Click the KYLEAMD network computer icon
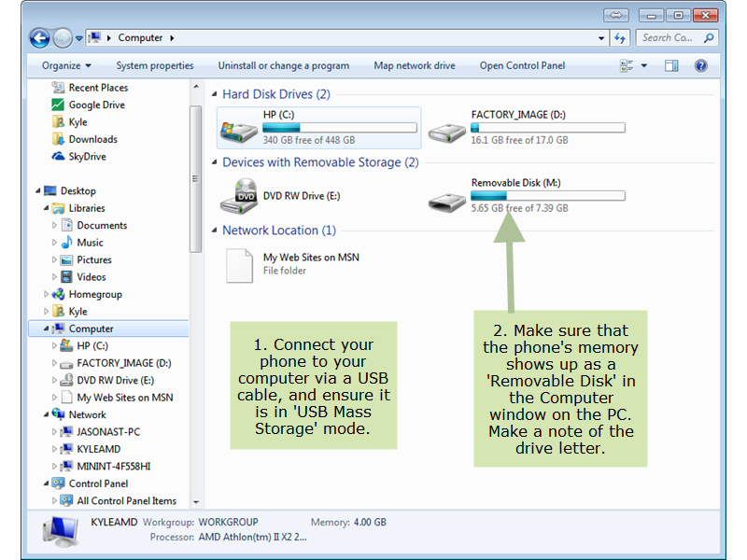This screenshot has width=747, height=560. pyautogui.click(x=66, y=449)
